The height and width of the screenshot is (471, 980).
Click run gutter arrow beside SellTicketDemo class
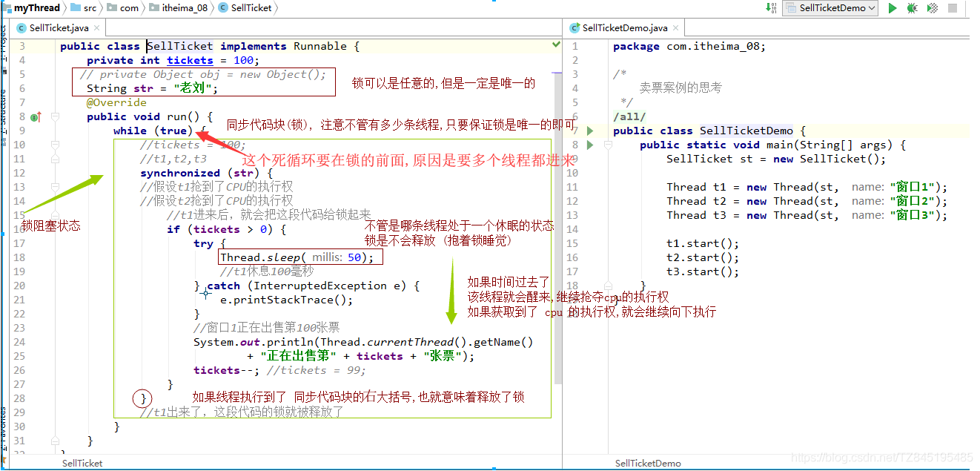[590, 131]
